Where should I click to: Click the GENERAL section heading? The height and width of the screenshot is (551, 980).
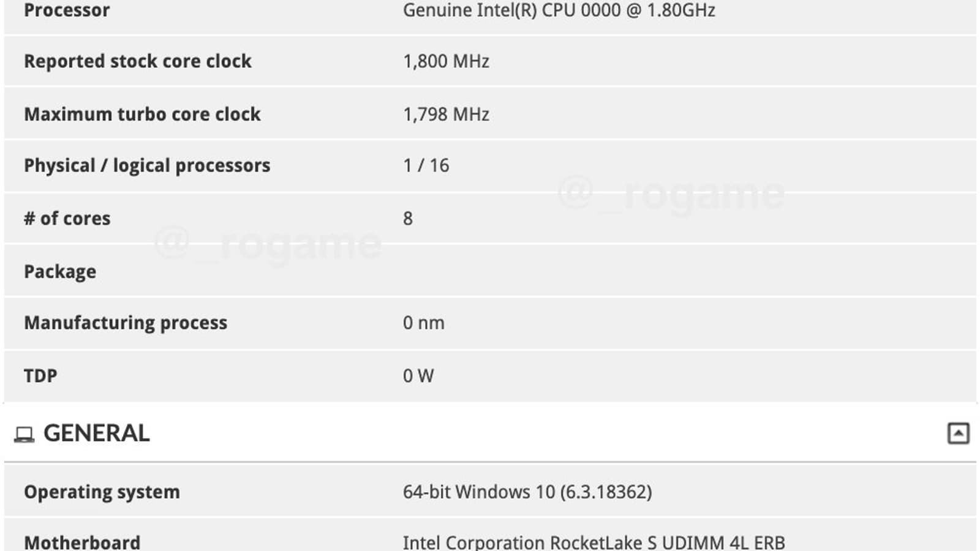point(96,433)
